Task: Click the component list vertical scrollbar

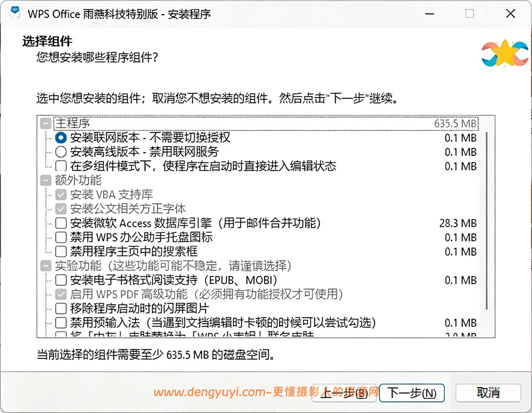Action: (486, 220)
